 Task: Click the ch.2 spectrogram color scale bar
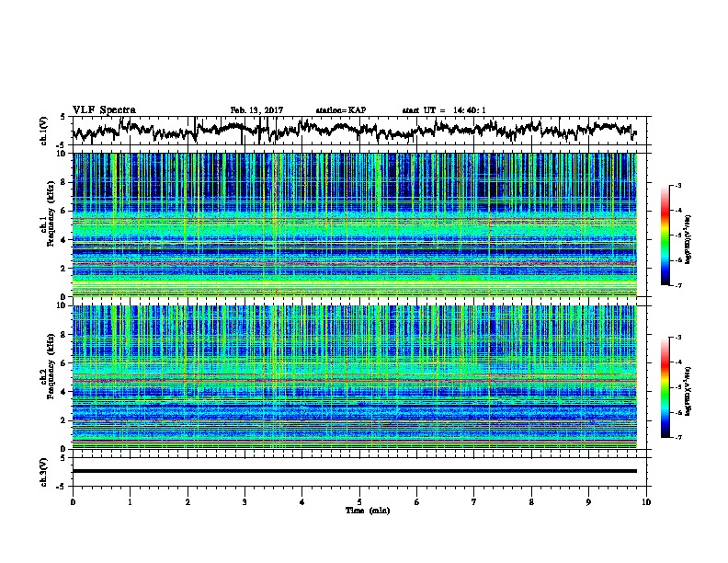click(x=665, y=387)
